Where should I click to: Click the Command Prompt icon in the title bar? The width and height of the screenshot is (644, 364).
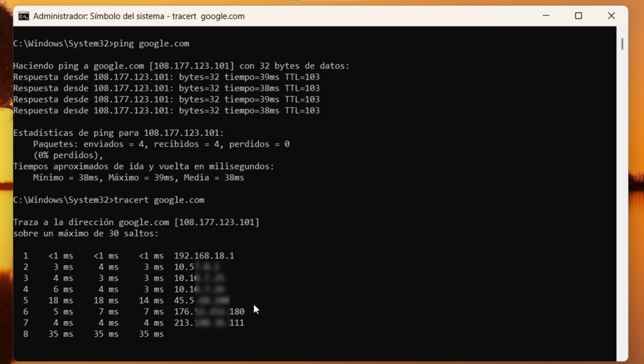click(x=25, y=16)
